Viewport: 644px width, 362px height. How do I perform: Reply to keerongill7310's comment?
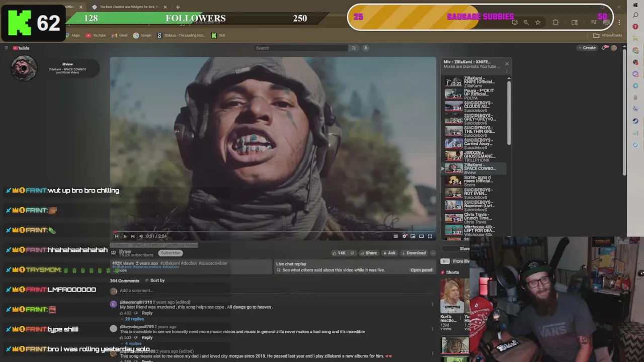coord(147,313)
